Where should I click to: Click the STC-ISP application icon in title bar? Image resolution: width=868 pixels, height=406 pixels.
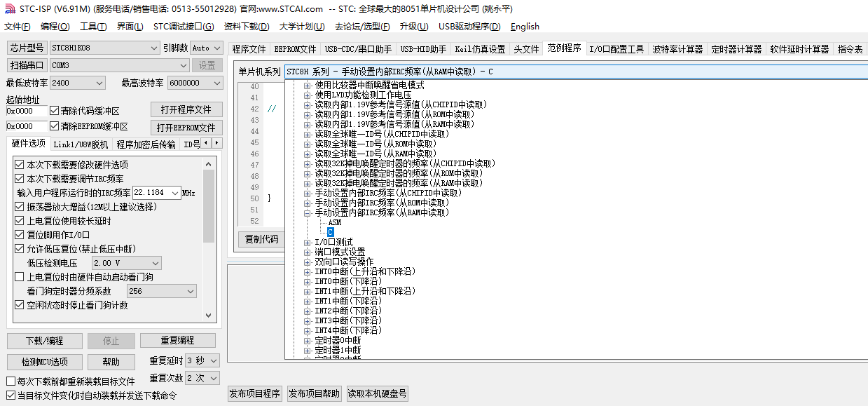(8, 9)
